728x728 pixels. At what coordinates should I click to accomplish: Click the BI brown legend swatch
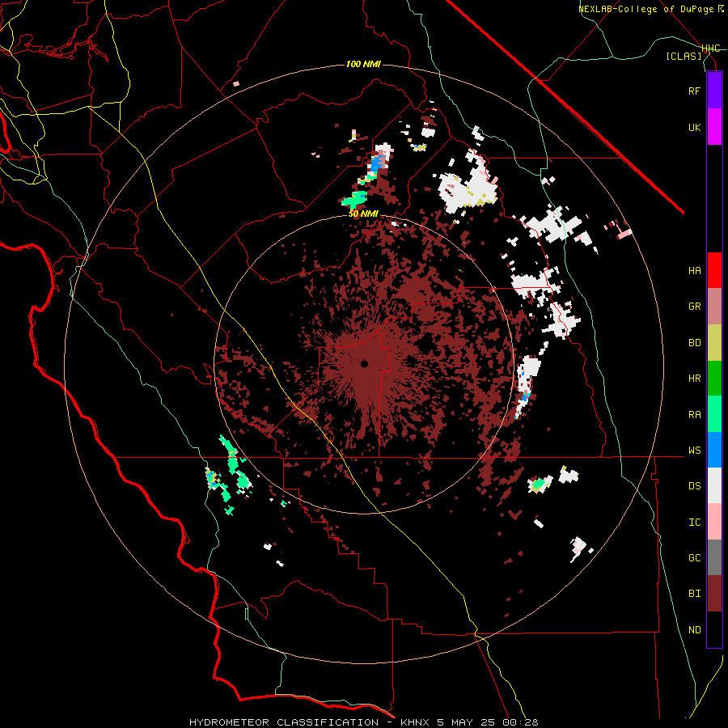[x=714, y=594]
